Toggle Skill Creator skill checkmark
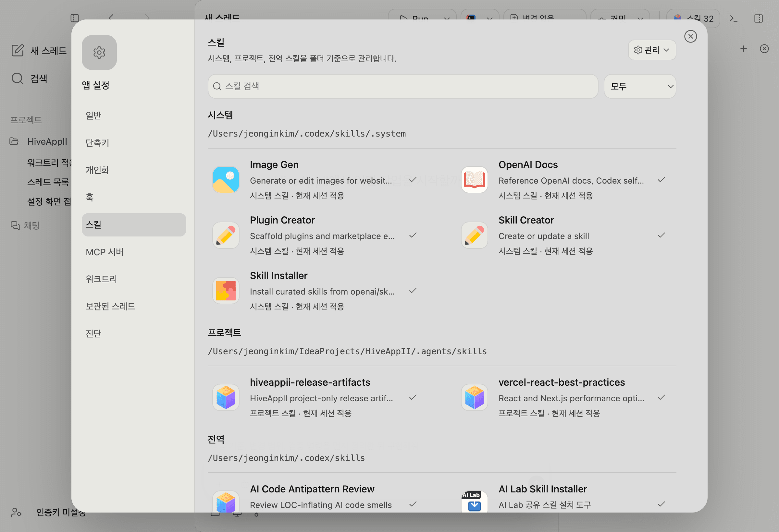Viewport: 779px width, 532px height. point(662,235)
